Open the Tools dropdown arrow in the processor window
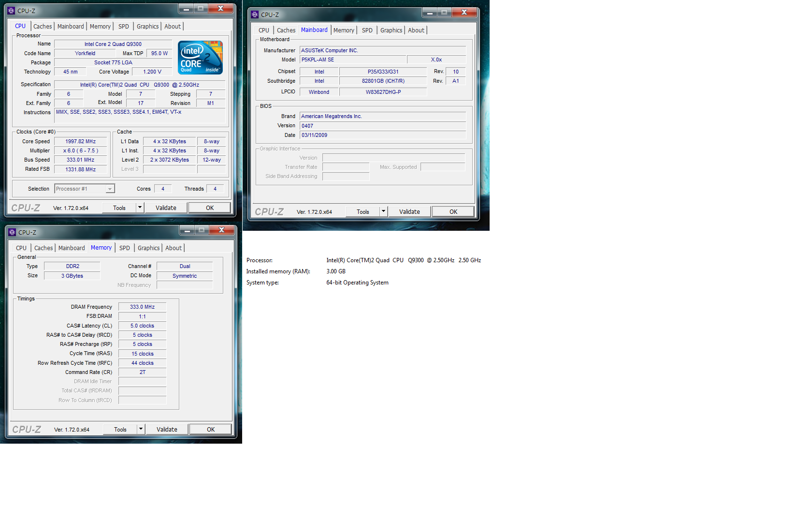 pos(140,208)
